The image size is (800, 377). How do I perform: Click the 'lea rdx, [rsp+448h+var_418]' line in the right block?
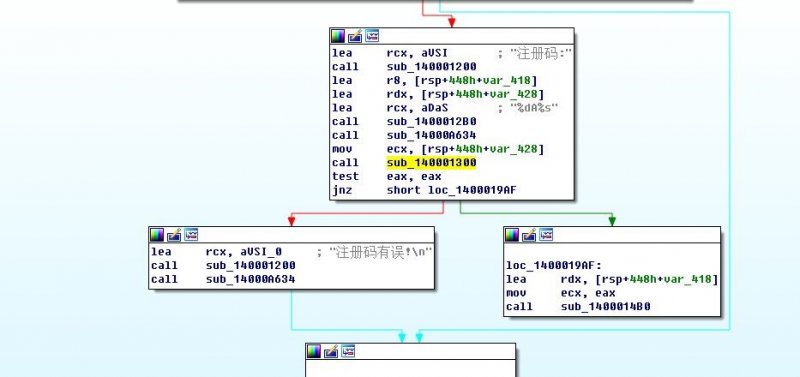pyautogui.click(x=612, y=279)
